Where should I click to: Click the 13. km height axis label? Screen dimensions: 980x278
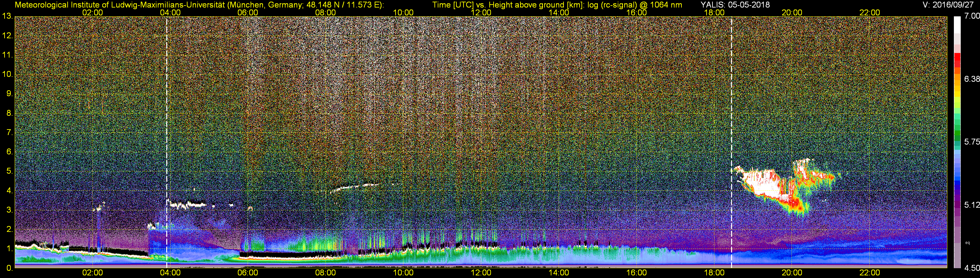[7, 16]
